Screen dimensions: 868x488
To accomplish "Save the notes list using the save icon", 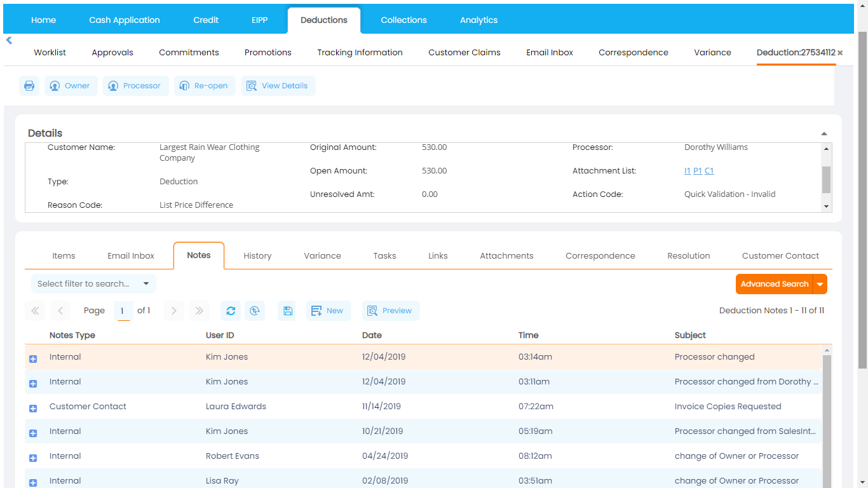I will pyautogui.click(x=287, y=311).
